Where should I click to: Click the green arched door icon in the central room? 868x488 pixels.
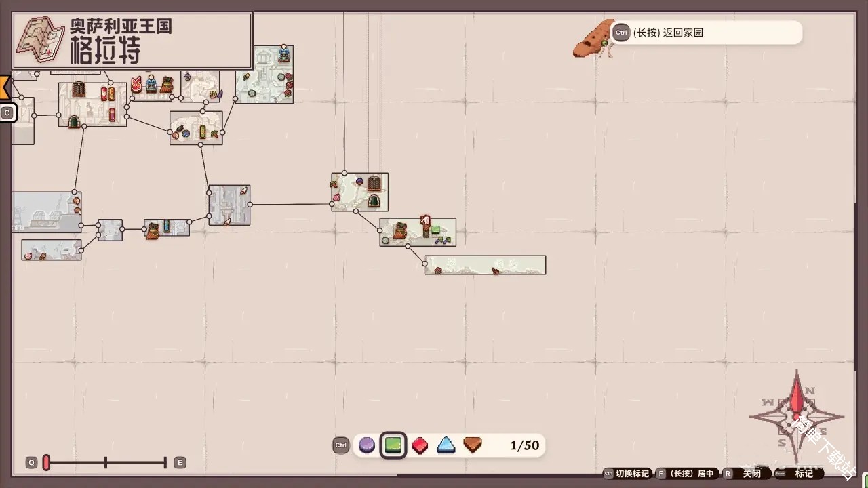point(374,201)
